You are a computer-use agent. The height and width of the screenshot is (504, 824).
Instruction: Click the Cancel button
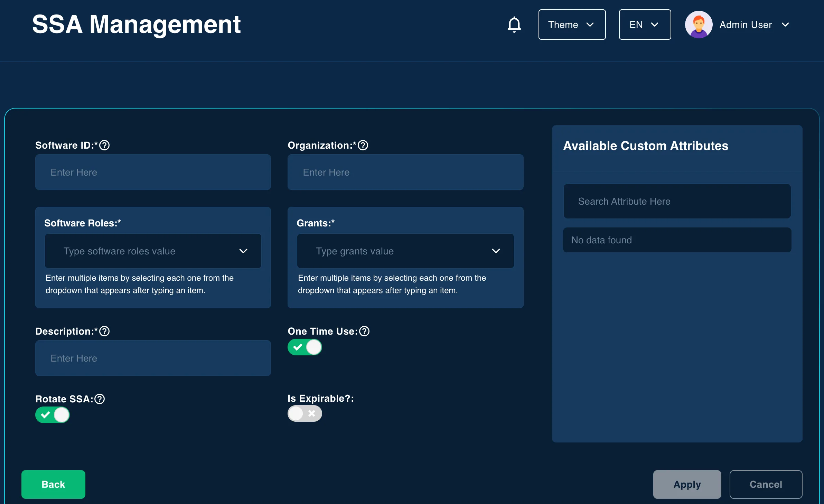(x=766, y=484)
